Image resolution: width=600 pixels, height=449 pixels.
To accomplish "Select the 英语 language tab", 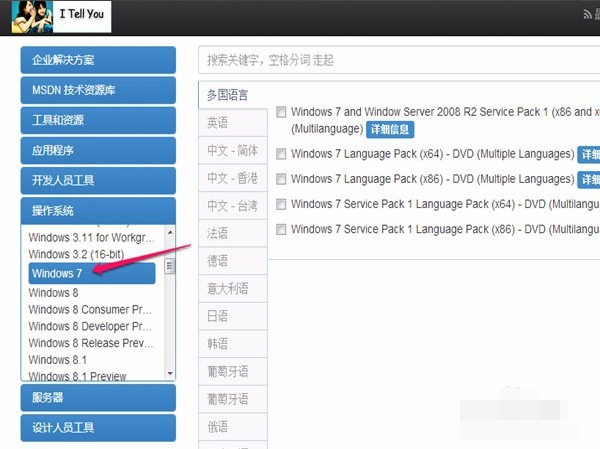I will (x=218, y=123).
